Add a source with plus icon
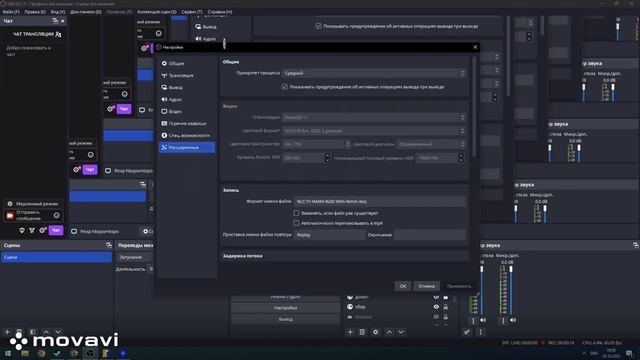 350,332
